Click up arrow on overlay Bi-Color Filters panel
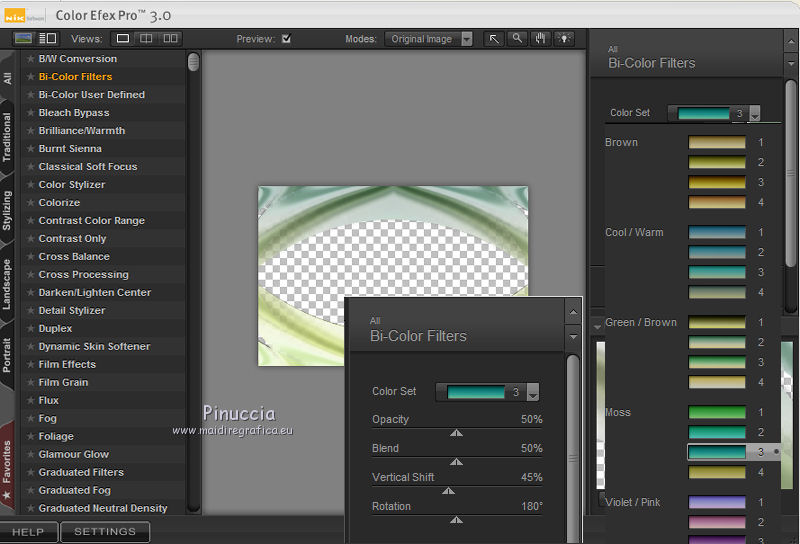This screenshot has width=800, height=544. point(573,312)
